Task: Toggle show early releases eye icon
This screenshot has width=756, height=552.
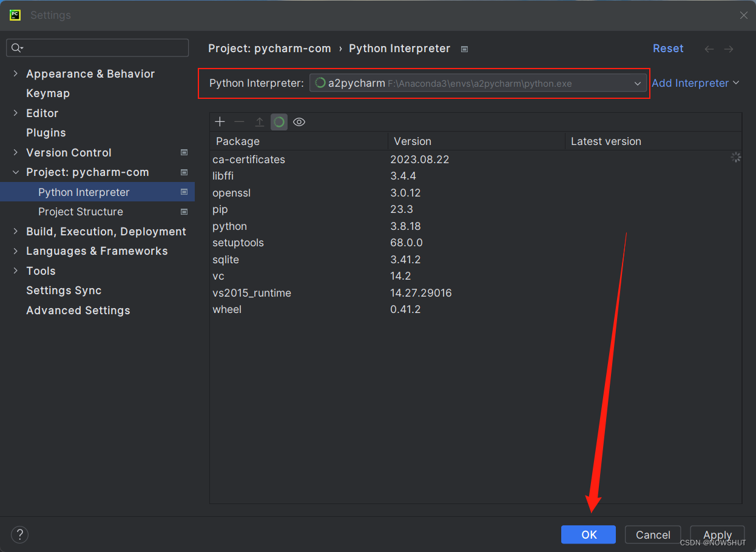Action: (x=299, y=122)
